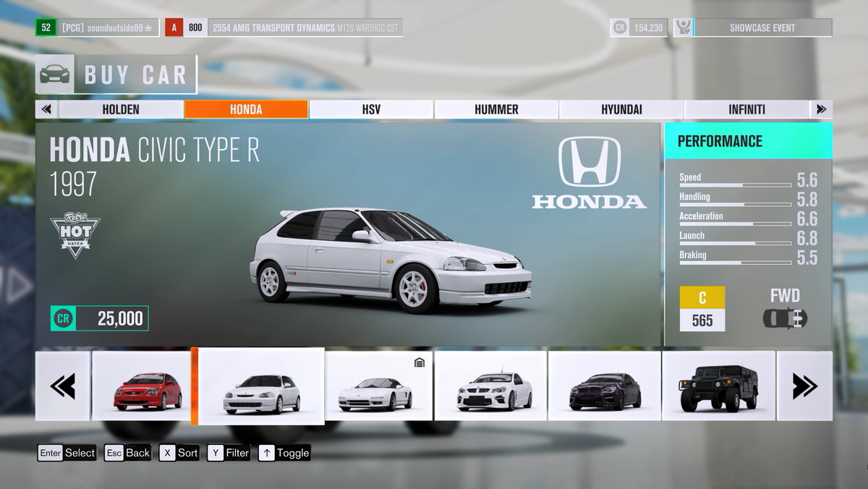Switch to the Hyundai manufacturer tab
868x489 pixels.
[x=622, y=109]
